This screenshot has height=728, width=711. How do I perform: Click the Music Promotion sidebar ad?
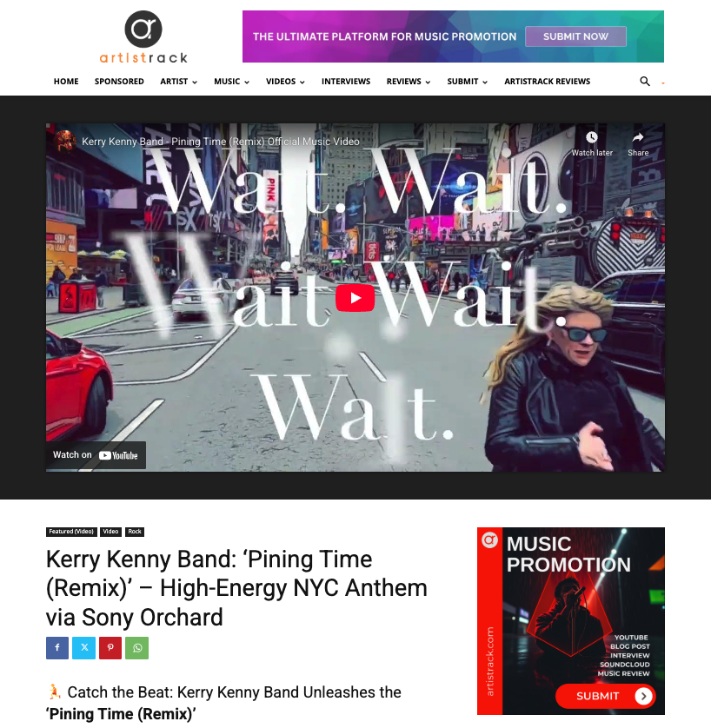click(x=571, y=621)
